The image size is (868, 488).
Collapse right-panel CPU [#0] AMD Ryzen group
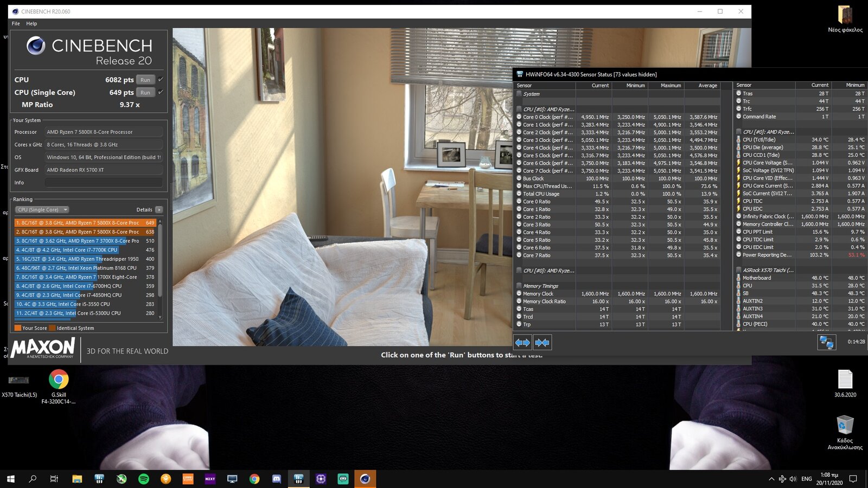pos(739,132)
